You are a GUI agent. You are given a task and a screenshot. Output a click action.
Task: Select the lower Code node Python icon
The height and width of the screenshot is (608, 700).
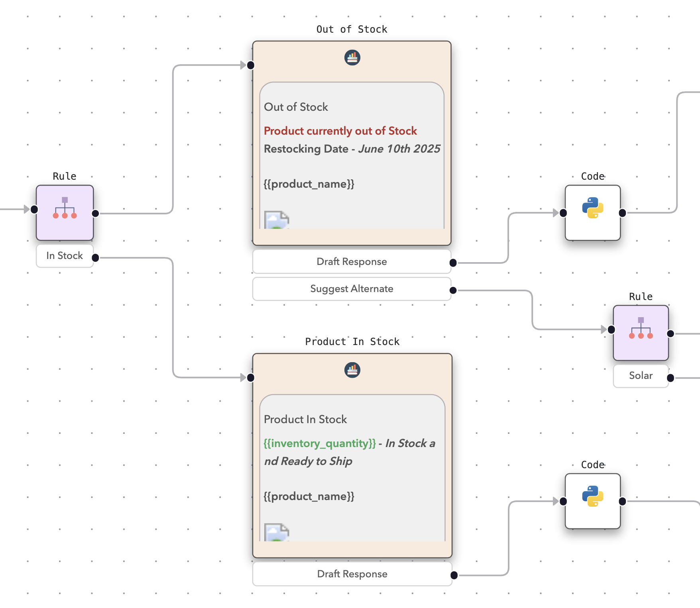click(x=592, y=496)
